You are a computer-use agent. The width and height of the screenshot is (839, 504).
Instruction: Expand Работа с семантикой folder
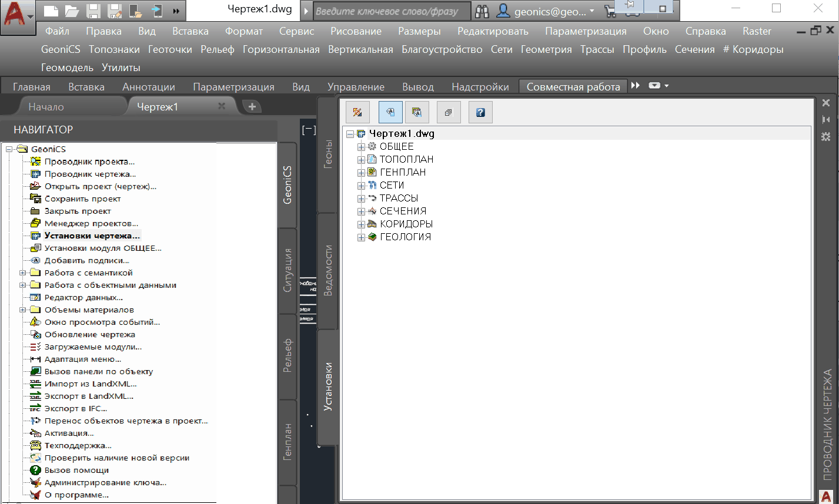[x=22, y=273]
